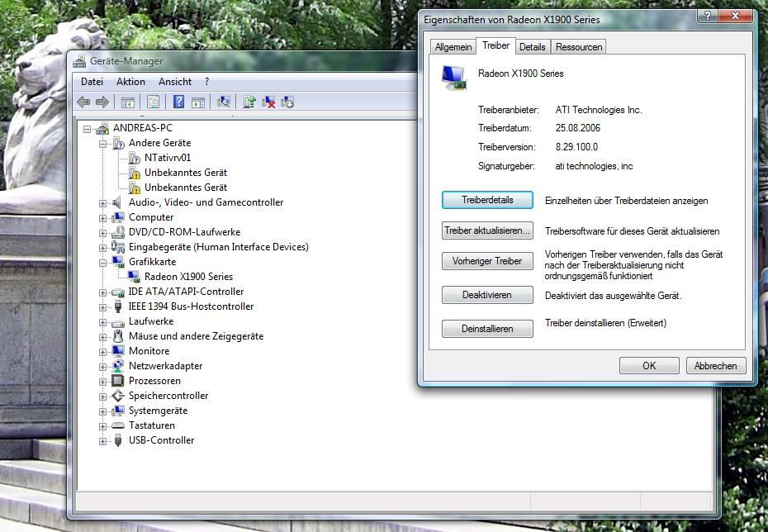Switch to the Allgemein tab
Screen dimensions: 768x532
click(x=453, y=47)
